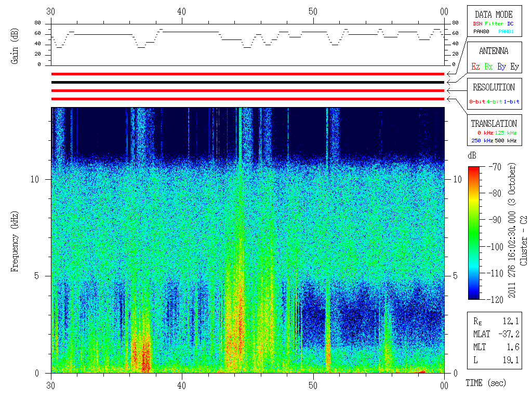Screen dimensions: 532x399
Task: Select the red Ez antenna label
Action: 475,66
